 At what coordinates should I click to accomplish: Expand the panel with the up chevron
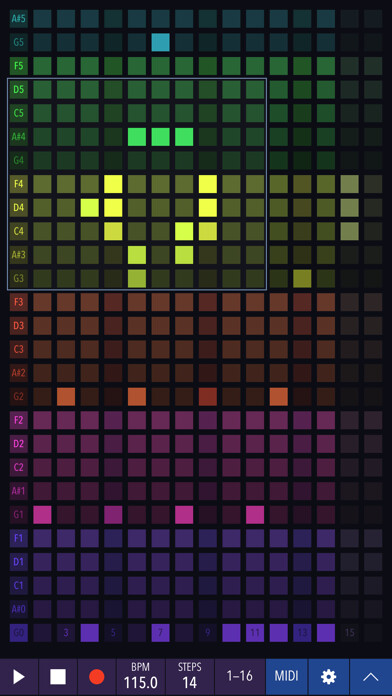point(371,677)
